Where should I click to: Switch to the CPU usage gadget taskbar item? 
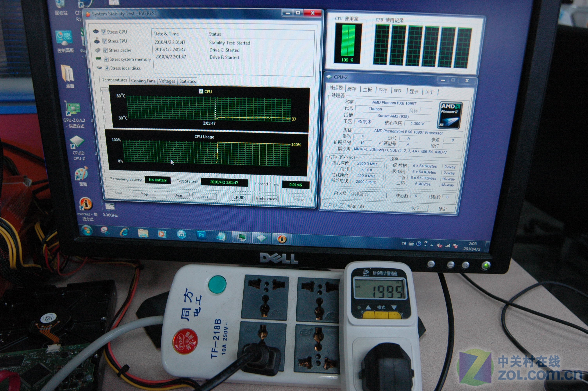click(241, 237)
